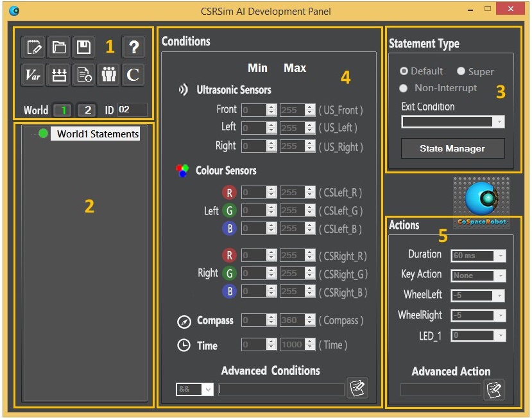Switch to World 1
532x418 pixels.
[x=62, y=110]
